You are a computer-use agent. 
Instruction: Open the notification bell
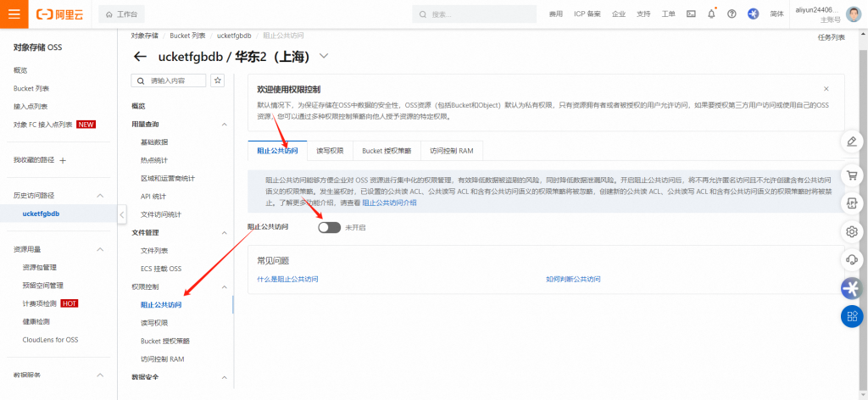711,14
